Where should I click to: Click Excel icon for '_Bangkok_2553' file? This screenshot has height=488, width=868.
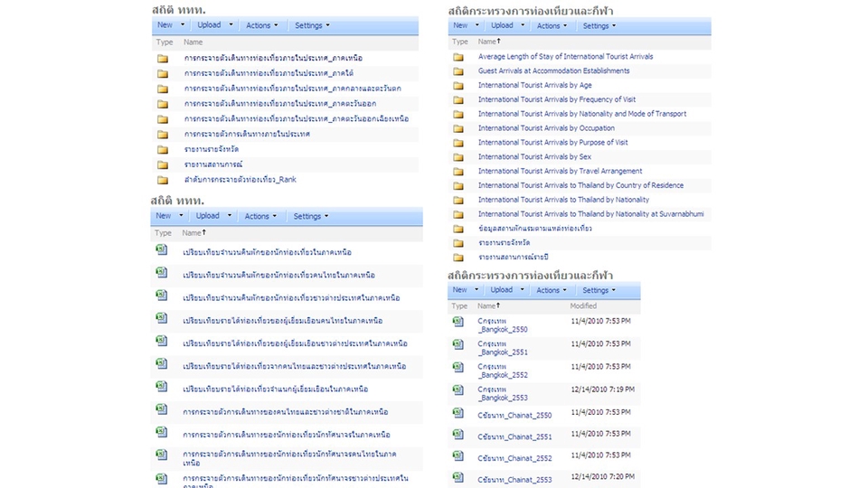click(458, 389)
